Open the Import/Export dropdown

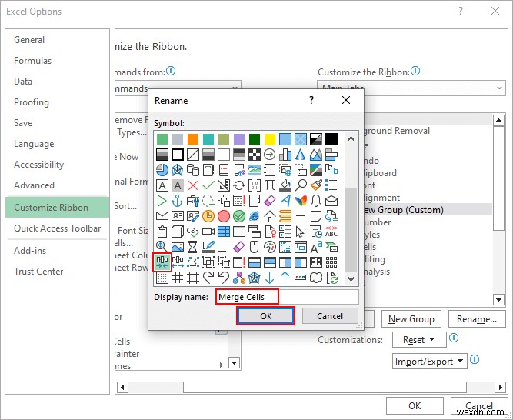coord(430,361)
